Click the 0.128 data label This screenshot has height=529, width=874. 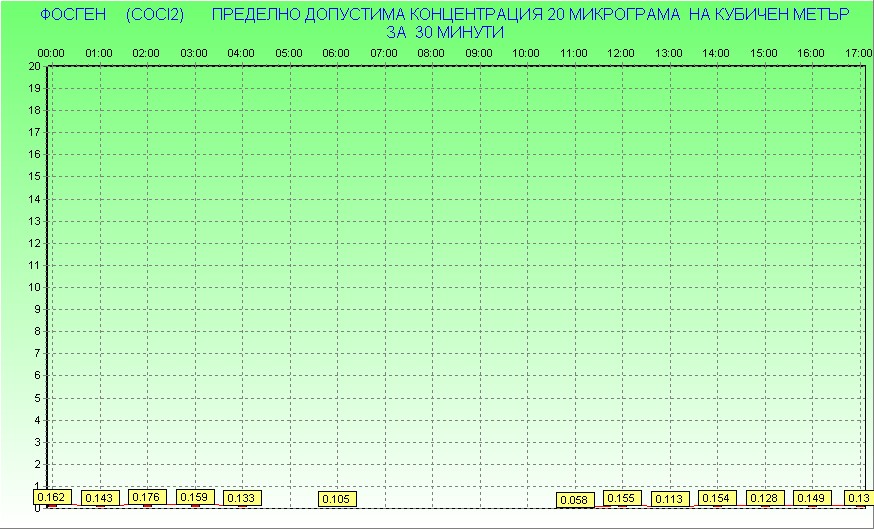764,498
